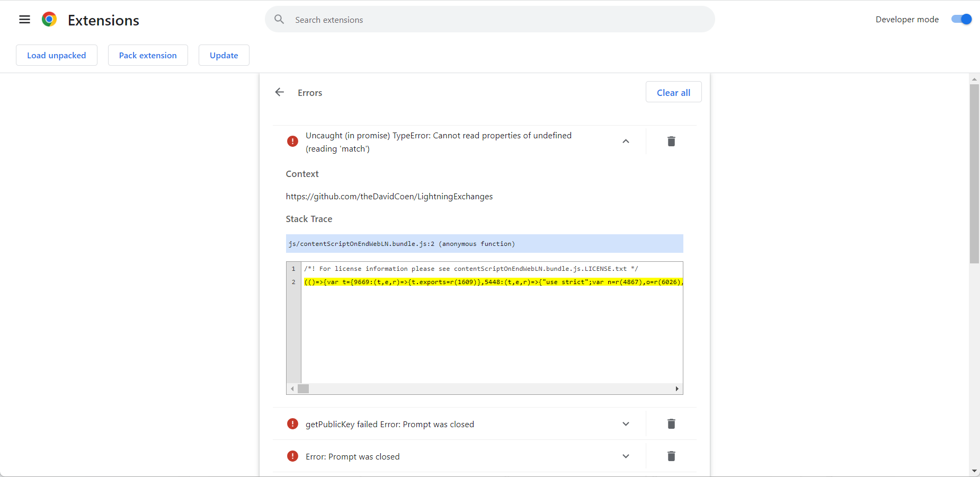Image resolution: width=980 pixels, height=477 pixels.
Task: Delete the TypeError entry with trash icon
Action: tap(671, 141)
